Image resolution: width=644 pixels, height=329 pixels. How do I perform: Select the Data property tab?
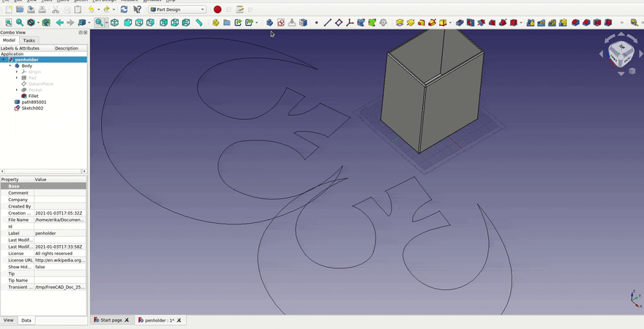click(x=26, y=320)
